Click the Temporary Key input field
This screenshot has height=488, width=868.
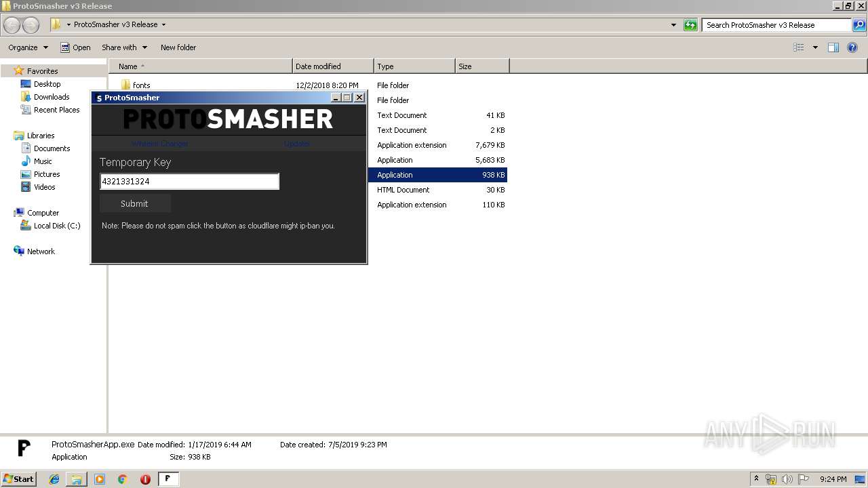[x=189, y=182]
